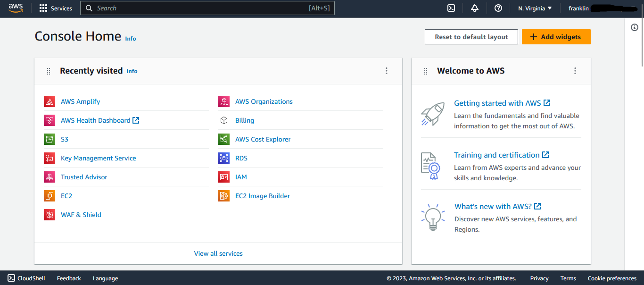
Task: Open the notifications bell icon
Action: (x=475, y=8)
